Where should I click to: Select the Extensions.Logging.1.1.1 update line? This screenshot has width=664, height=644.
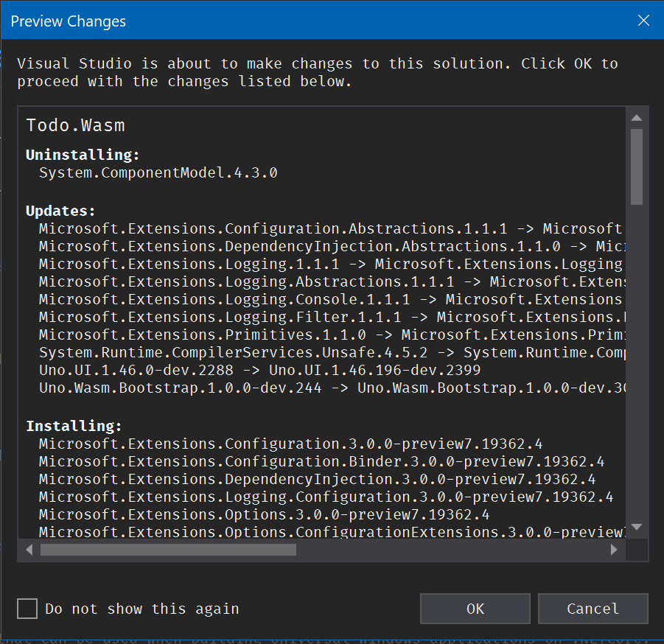tap(331, 265)
